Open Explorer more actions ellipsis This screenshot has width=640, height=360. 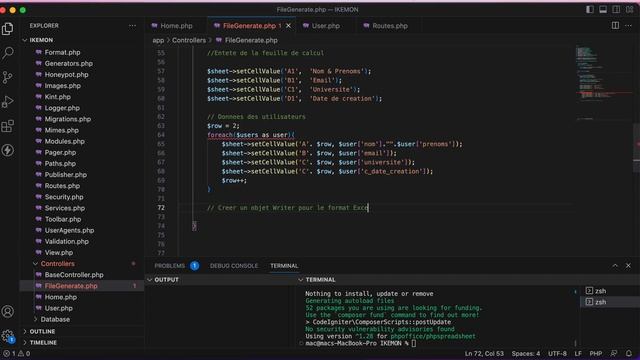click(132, 26)
